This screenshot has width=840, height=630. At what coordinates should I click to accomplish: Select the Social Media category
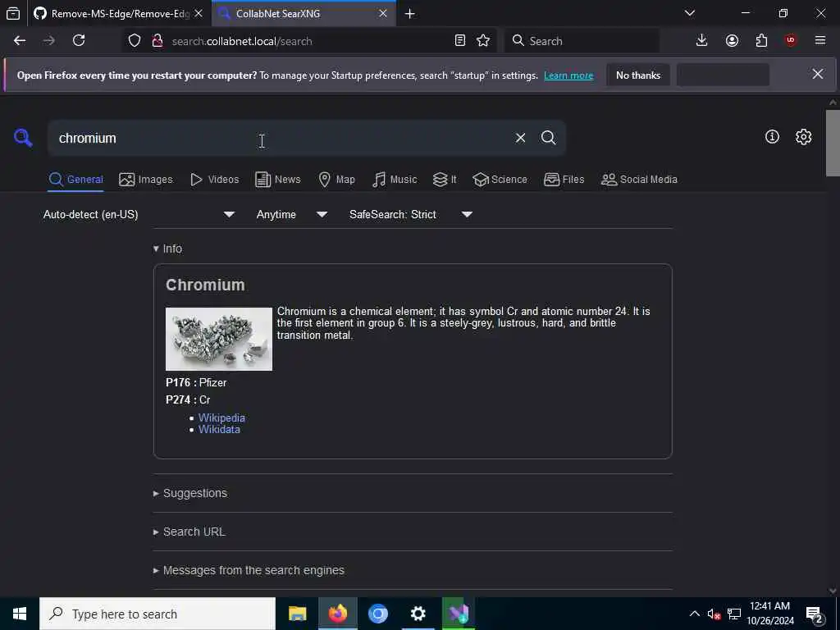click(x=639, y=180)
